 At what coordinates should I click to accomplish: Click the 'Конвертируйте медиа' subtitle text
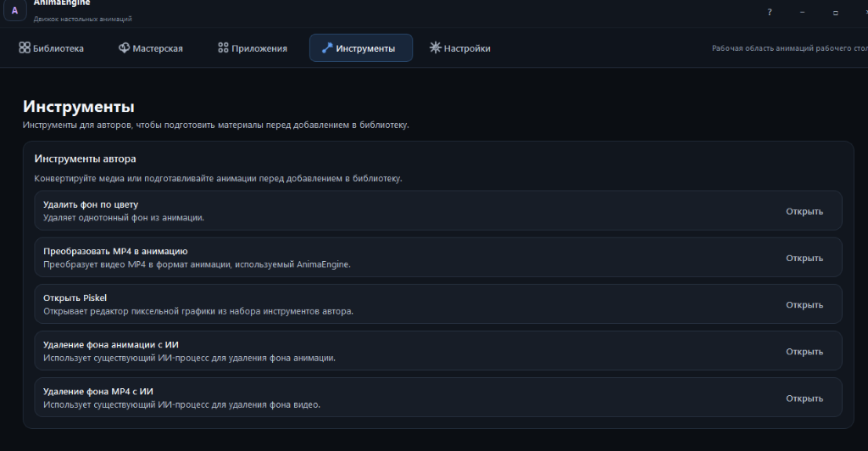point(218,179)
